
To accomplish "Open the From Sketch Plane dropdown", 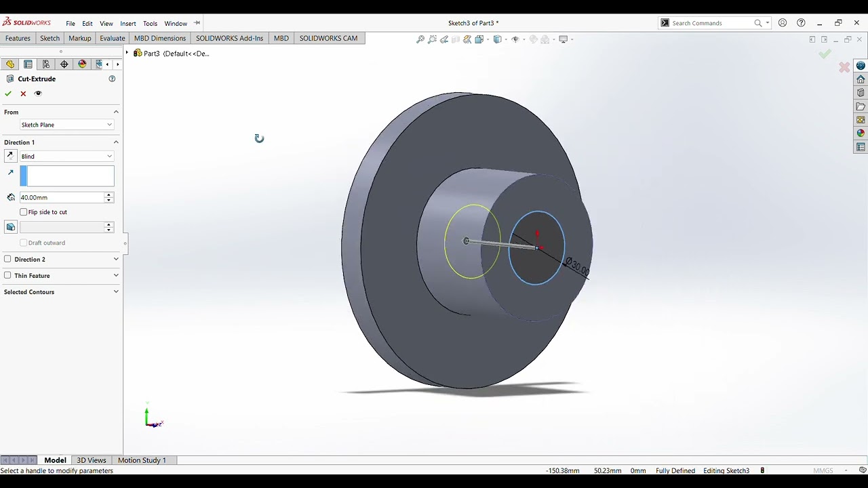I will 66,125.
